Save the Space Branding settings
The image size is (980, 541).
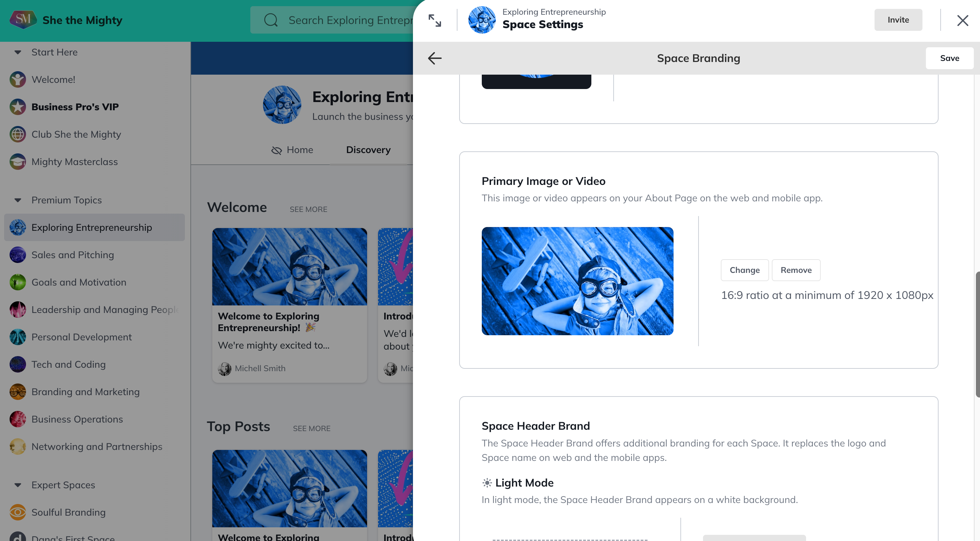(x=950, y=58)
